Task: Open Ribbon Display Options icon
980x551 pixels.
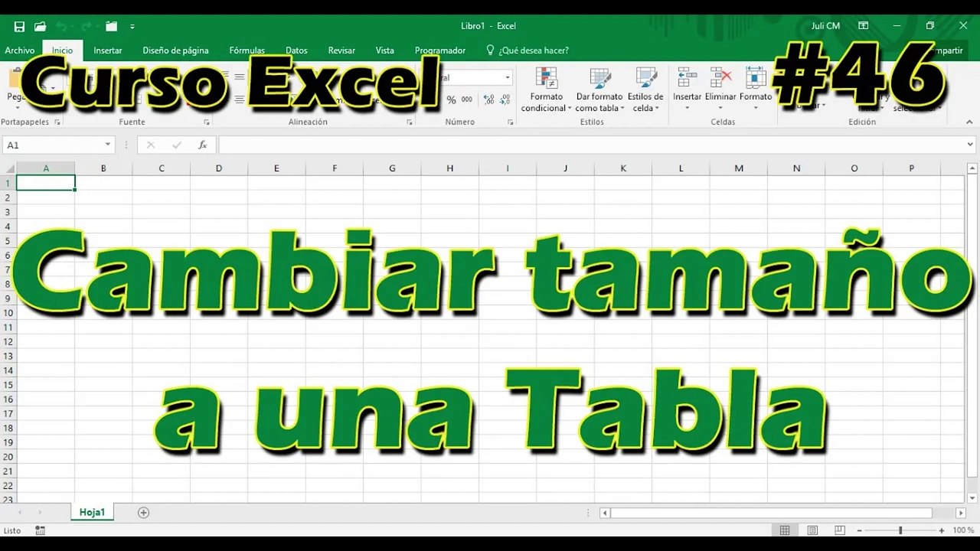Action: pyautogui.click(x=864, y=26)
